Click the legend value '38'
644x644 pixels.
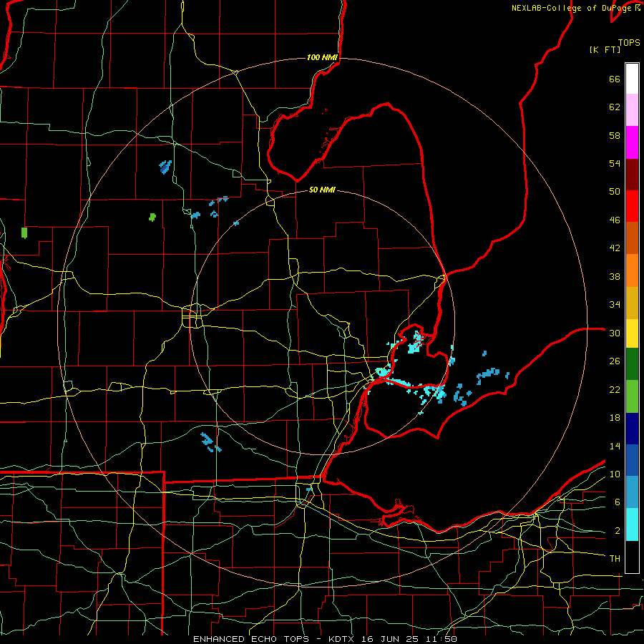615,276
